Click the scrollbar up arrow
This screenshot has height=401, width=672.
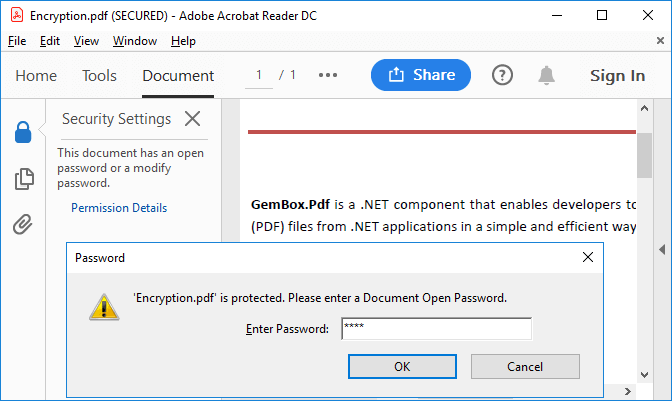point(644,108)
